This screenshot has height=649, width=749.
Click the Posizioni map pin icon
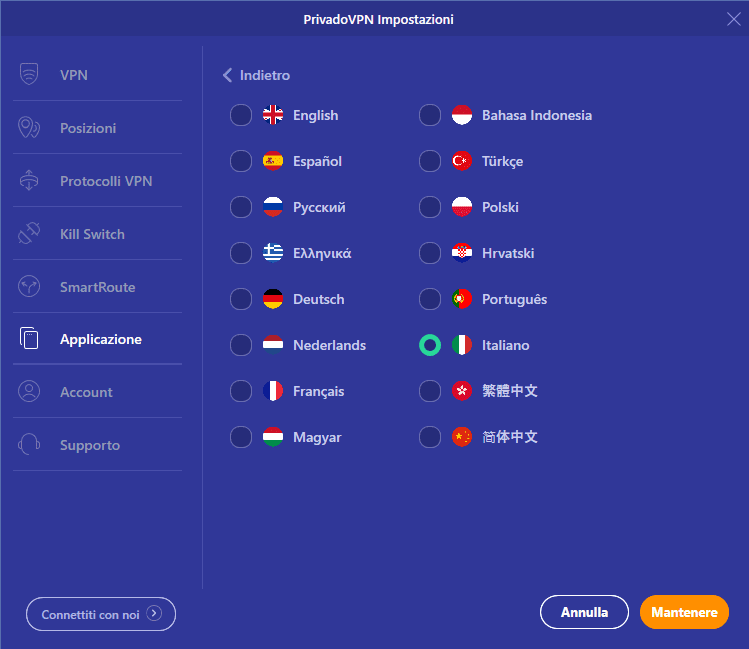pos(29,128)
